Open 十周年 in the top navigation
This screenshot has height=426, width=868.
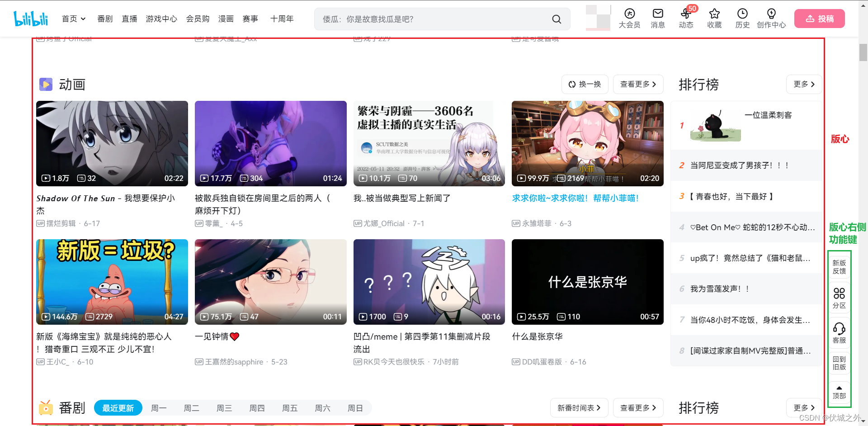coord(282,19)
